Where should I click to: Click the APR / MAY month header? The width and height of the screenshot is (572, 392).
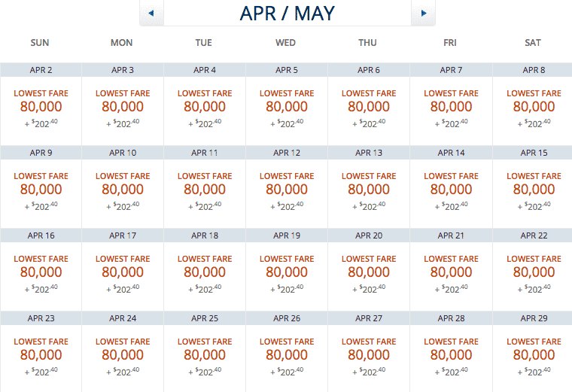pos(288,13)
